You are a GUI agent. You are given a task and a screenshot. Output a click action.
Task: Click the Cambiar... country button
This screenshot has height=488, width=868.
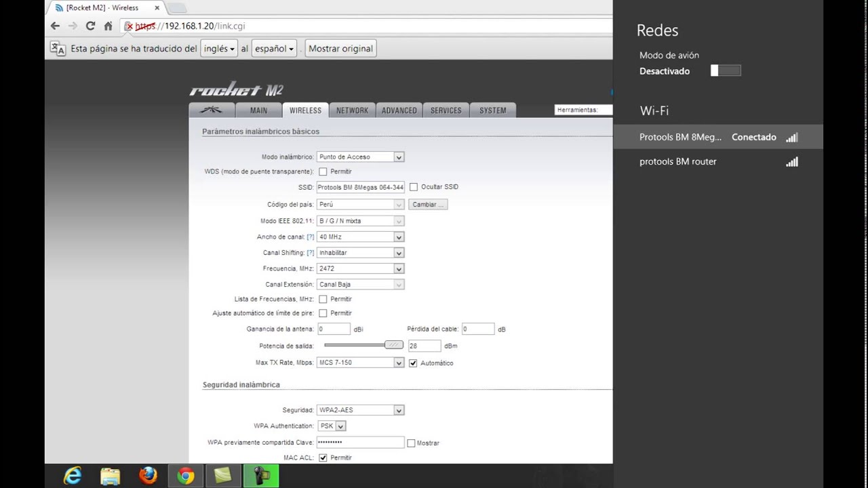[x=429, y=204]
